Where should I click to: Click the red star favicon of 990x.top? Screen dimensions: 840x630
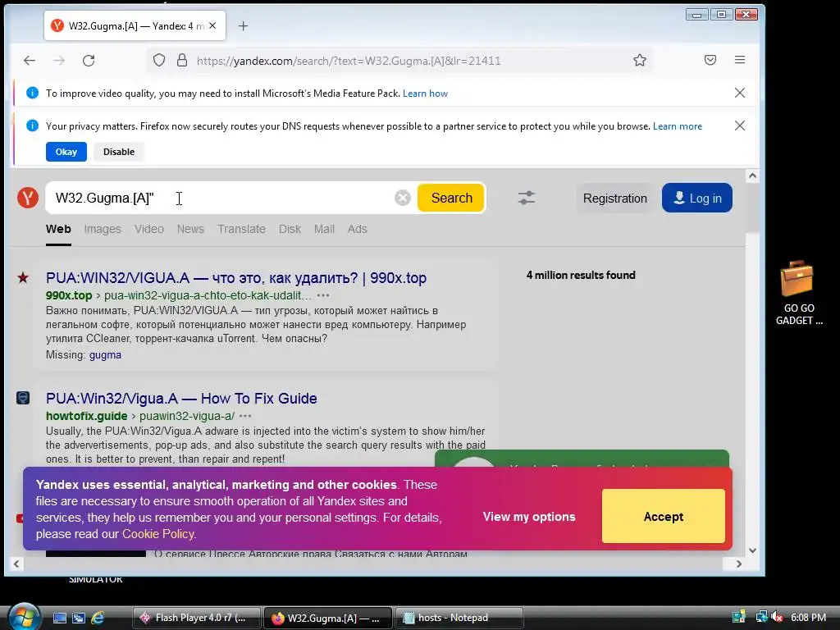tap(23, 277)
